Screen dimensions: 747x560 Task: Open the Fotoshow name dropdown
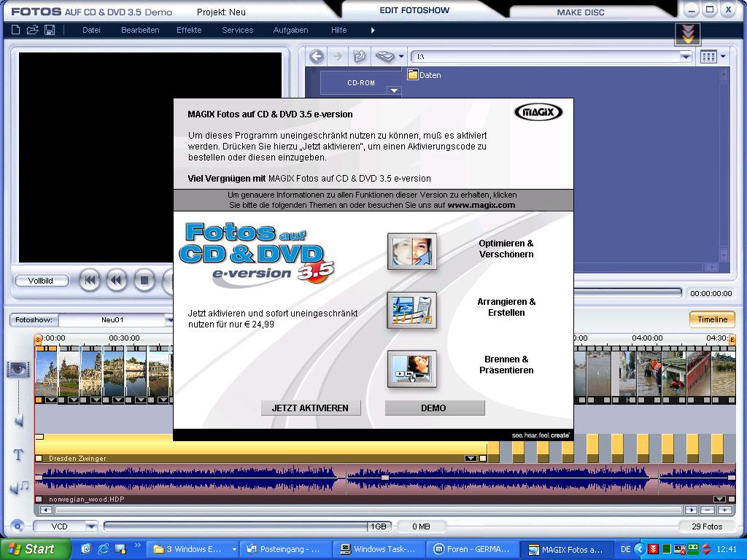coord(169,320)
